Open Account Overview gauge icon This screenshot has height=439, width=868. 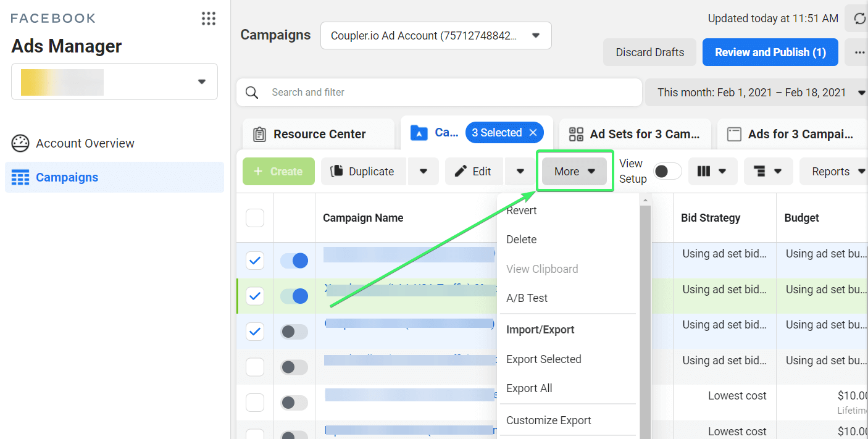pos(20,143)
